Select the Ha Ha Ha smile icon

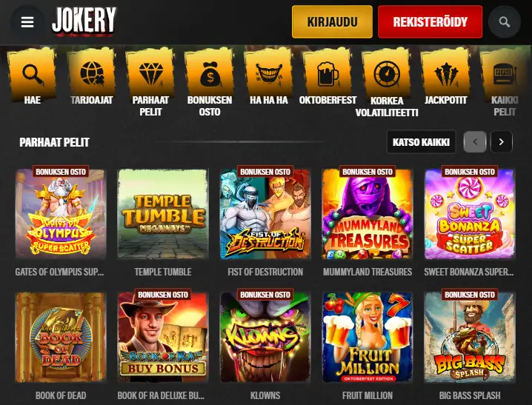point(269,74)
